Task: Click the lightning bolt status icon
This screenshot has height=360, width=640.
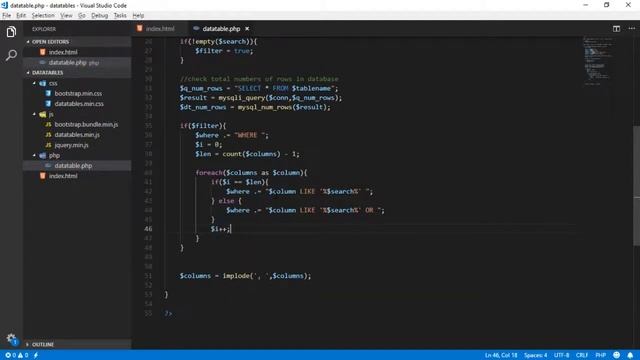Action: coord(36,355)
